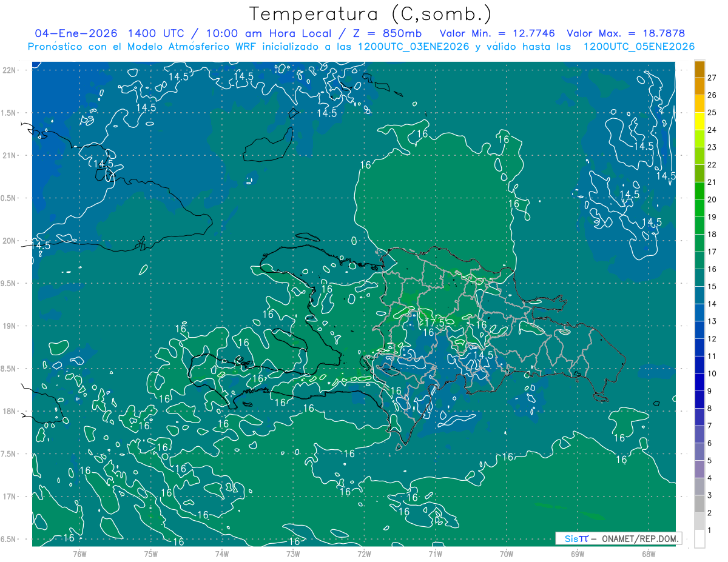Click the 68W longitude axis label
The height and width of the screenshot is (562, 728).
(649, 554)
